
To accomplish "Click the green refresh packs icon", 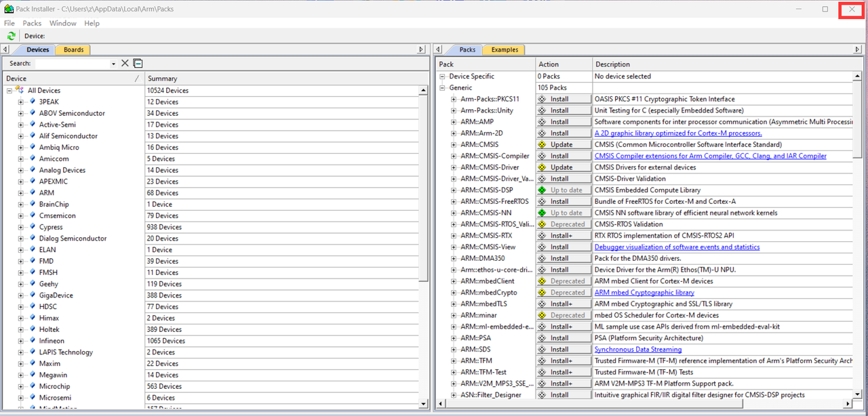I will click(11, 36).
